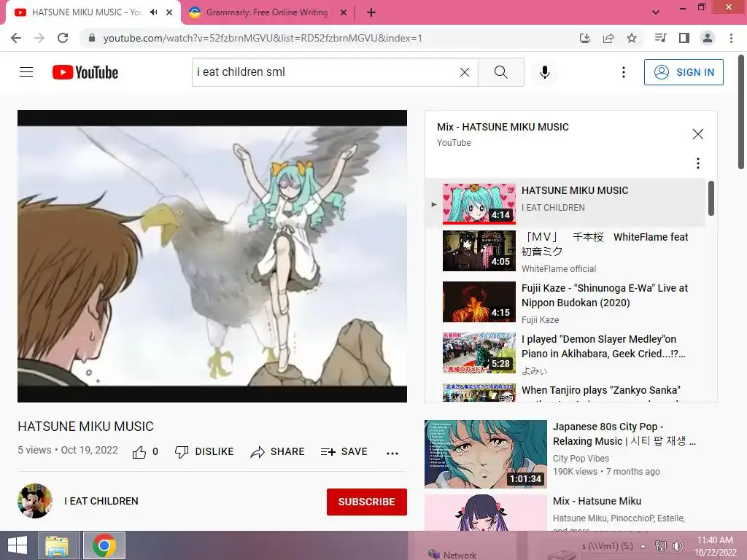Open Chrome's three-dot menu
The height and width of the screenshot is (560, 747).
pos(731,38)
